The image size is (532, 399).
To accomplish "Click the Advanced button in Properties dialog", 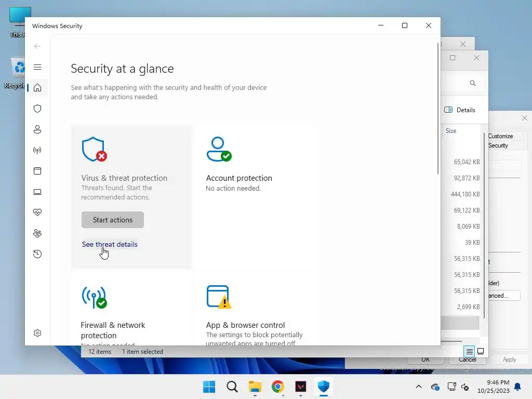I will [x=504, y=296].
